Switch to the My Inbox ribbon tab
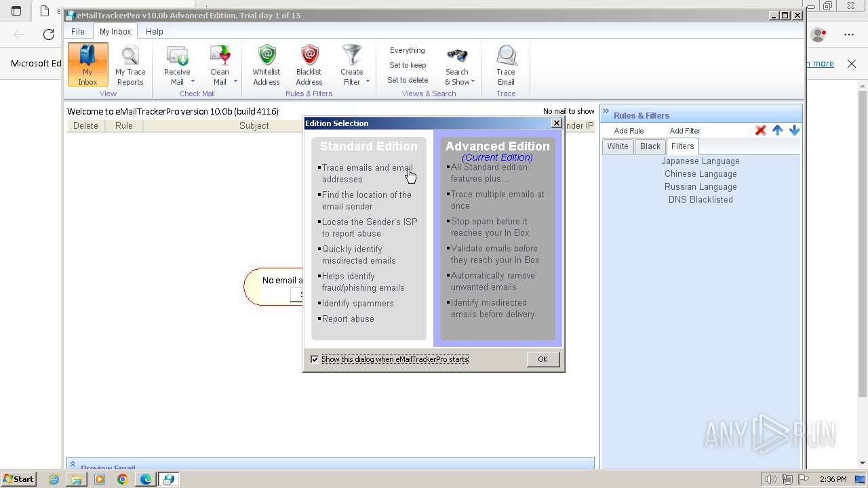The image size is (868, 488). 115,31
